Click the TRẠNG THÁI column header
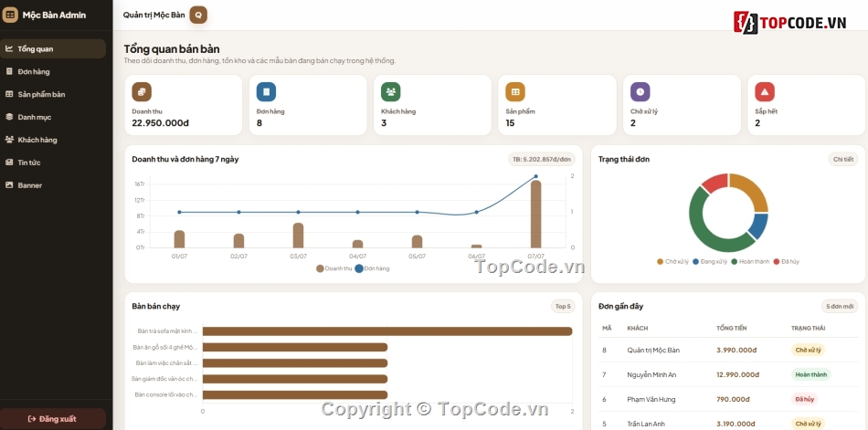This screenshot has width=868, height=430. (808, 328)
